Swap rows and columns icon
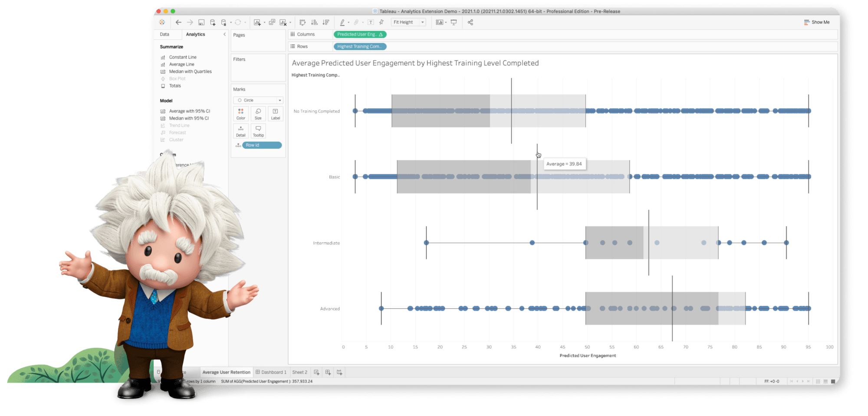The image size is (868, 416). 302,22
